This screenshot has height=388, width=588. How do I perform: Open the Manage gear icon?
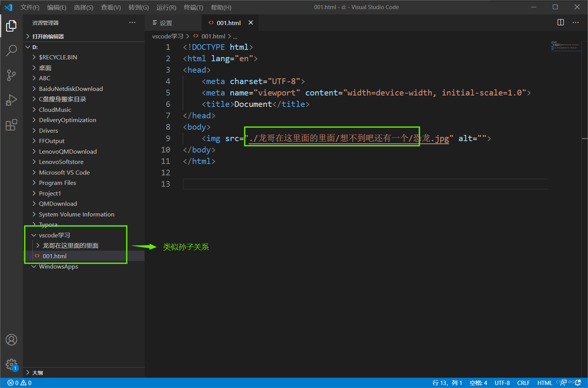[x=11, y=364]
